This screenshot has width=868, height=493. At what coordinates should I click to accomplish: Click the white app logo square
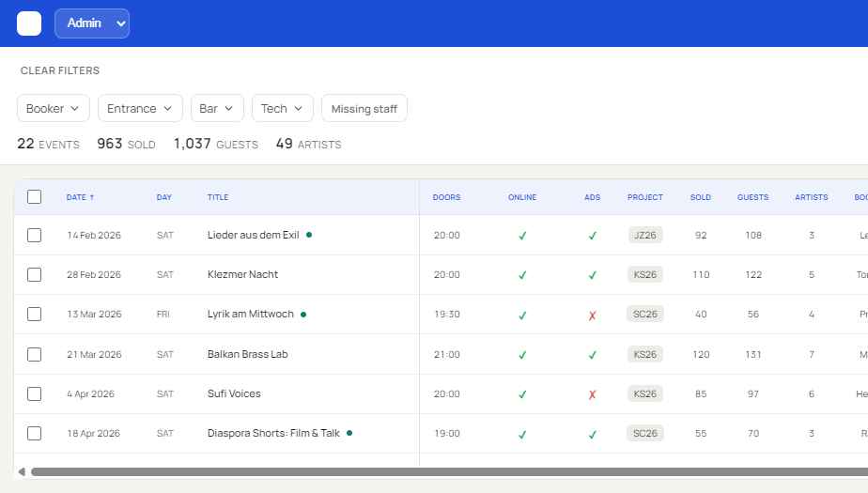pos(29,23)
